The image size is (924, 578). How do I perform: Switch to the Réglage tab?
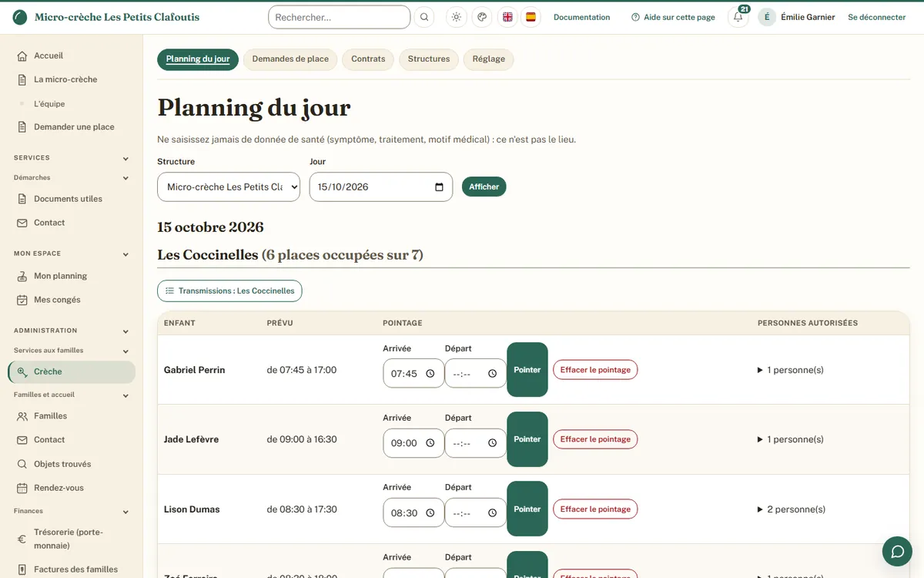coord(489,59)
